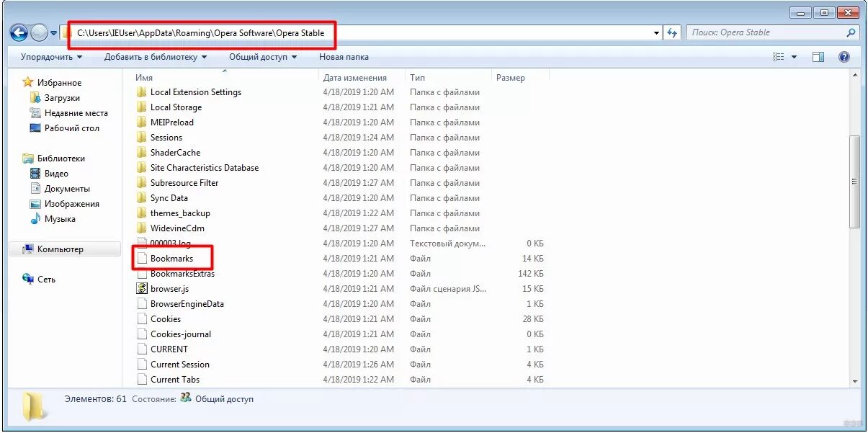Click the refresh button beside address bar
The width and height of the screenshot is (868, 433).
673,32
